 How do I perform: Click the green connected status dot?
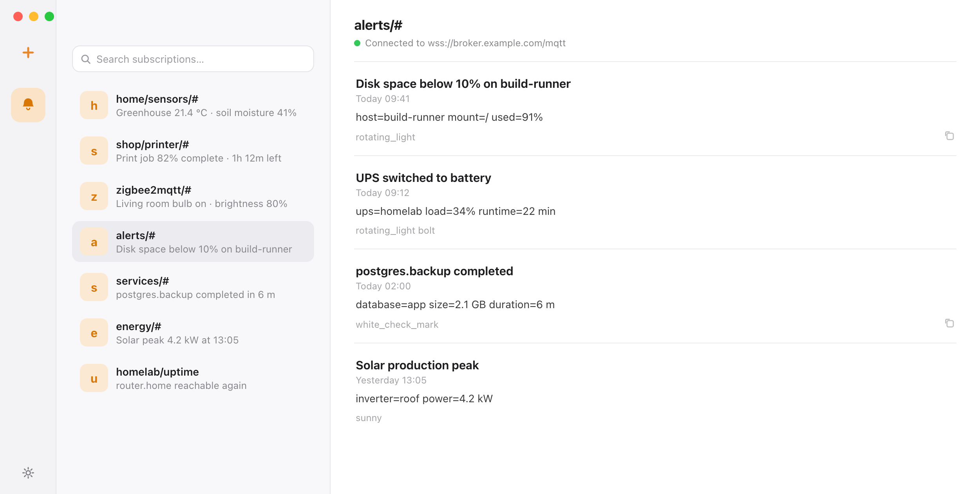357,43
